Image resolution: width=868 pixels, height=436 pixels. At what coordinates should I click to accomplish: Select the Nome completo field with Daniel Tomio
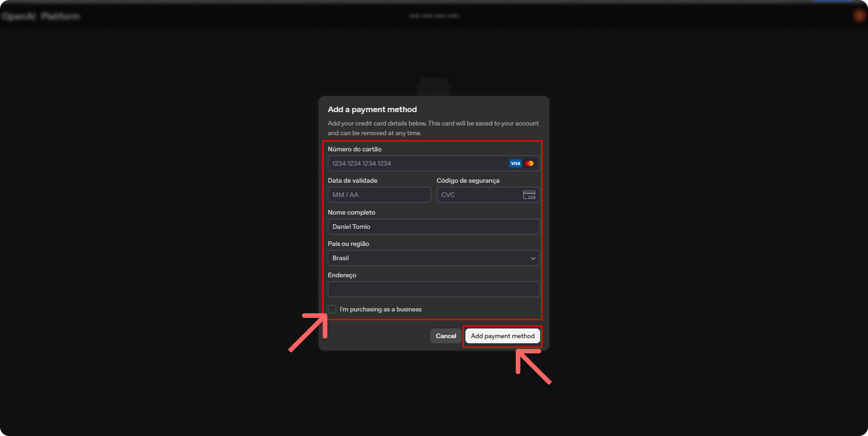(434, 227)
